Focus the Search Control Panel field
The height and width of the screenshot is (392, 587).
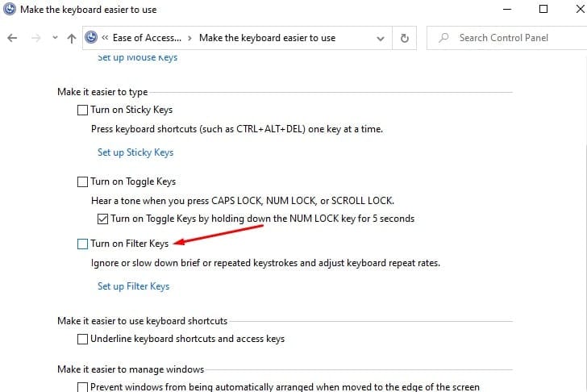(507, 38)
